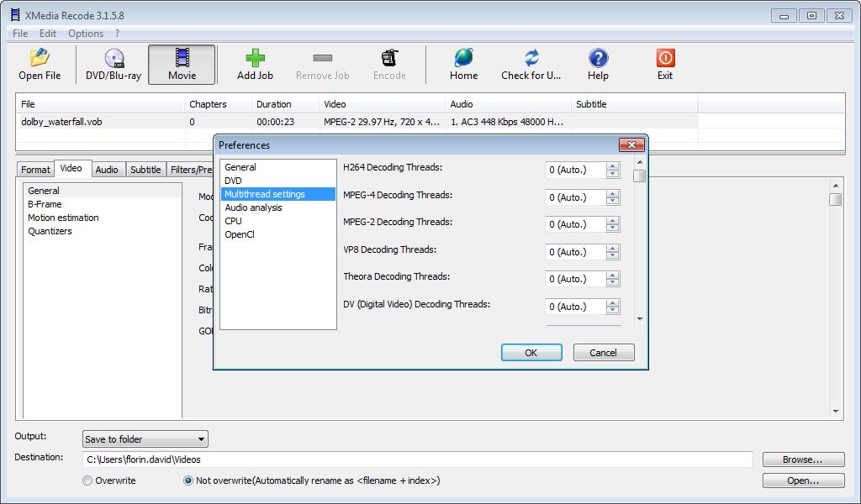Open the Edit menu
861x504 pixels.
click(48, 34)
